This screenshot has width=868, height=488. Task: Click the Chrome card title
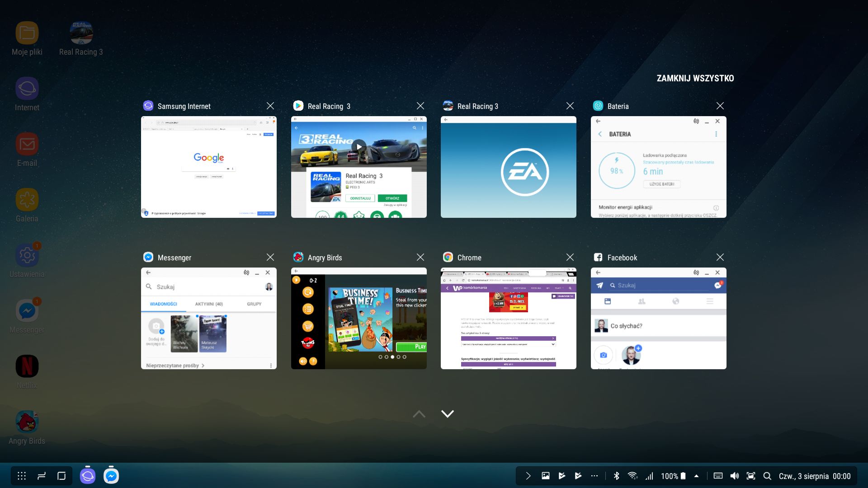tap(469, 258)
